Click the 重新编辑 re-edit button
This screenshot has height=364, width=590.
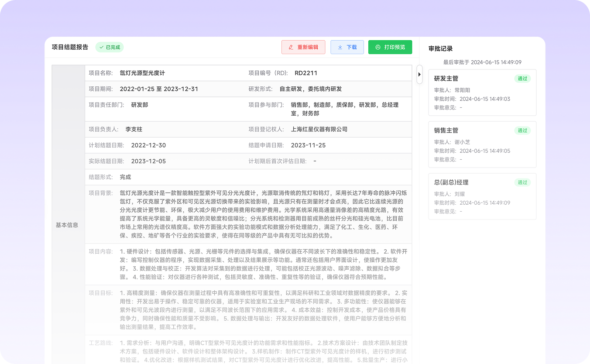[x=303, y=47]
